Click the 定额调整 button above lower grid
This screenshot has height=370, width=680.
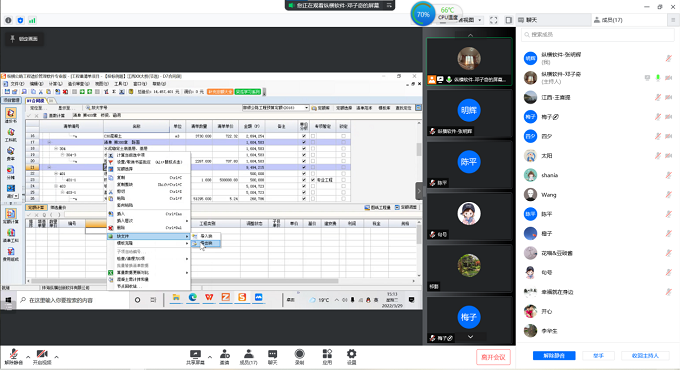click(x=406, y=207)
